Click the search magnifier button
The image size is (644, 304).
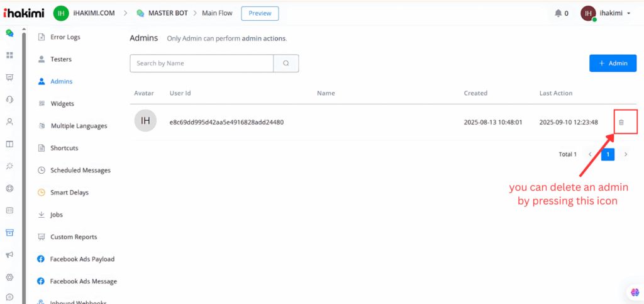pyautogui.click(x=286, y=64)
